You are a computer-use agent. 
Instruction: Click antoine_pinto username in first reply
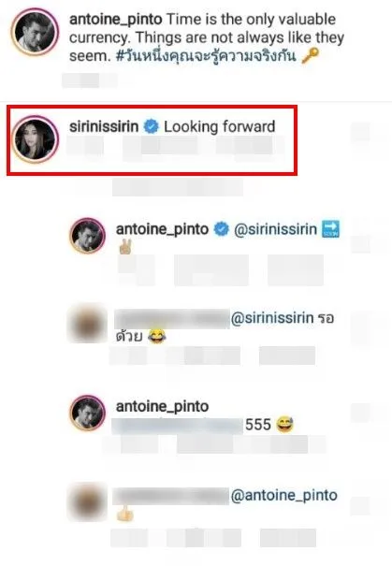162,229
